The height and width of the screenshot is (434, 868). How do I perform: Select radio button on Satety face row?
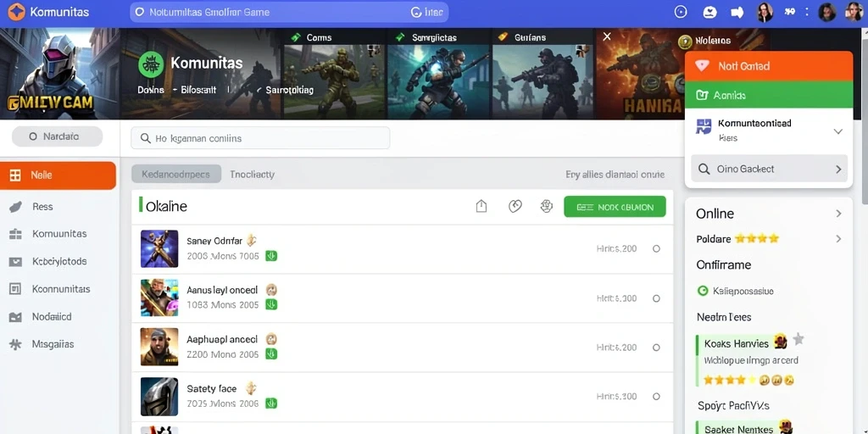click(656, 397)
